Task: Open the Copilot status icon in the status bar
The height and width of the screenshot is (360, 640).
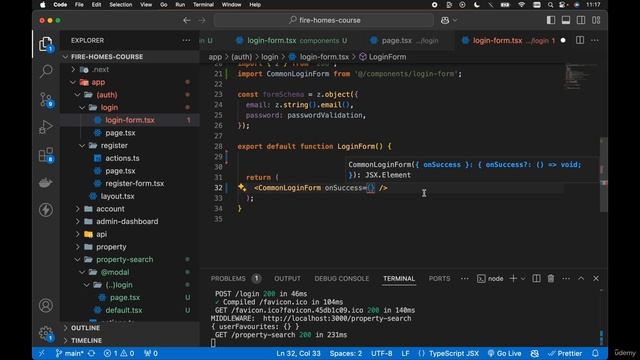Action: [x=535, y=353]
